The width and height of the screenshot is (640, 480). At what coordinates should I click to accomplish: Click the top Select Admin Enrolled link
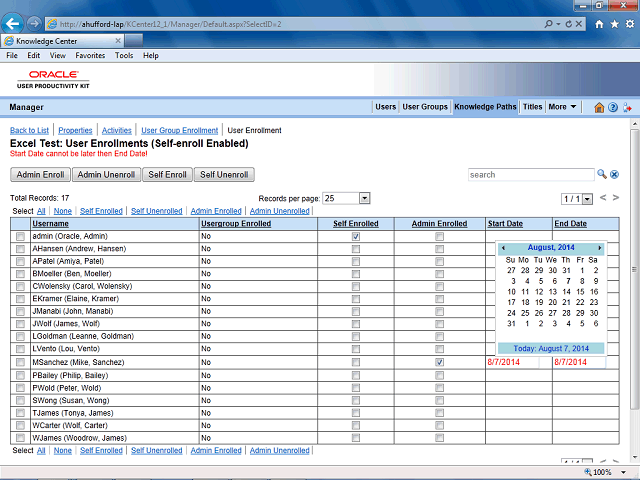(216, 211)
